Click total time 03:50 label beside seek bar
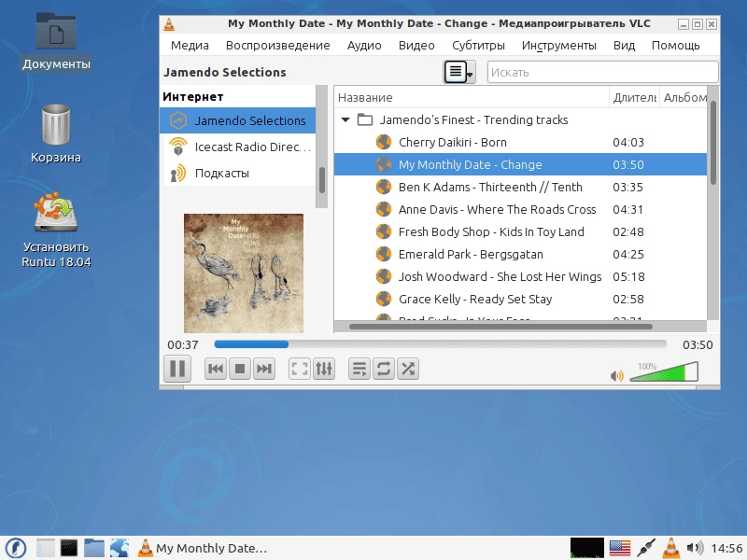This screenshot has width=747, height=560. 698,344
